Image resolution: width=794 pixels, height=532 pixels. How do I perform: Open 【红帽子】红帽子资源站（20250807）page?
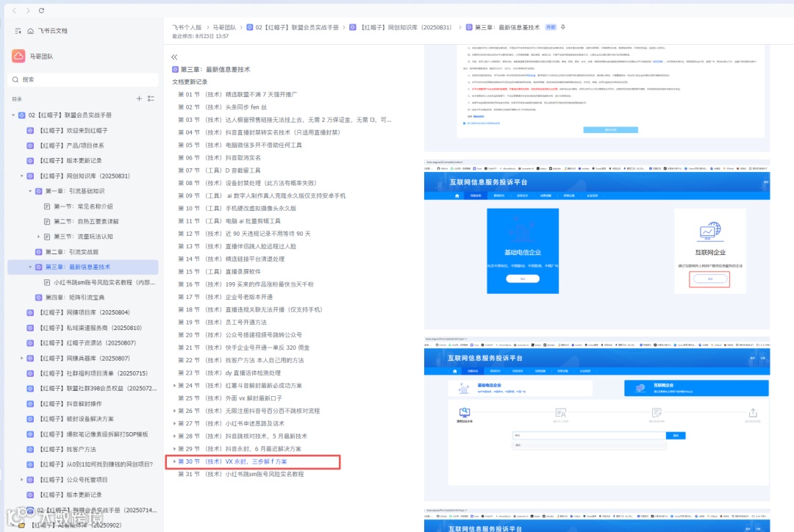pyautogui.click(x=87, y=343)
